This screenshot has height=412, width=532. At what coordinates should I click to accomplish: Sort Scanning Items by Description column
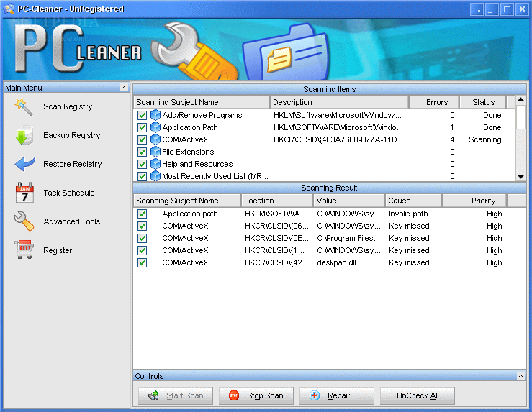pos(339,102)
